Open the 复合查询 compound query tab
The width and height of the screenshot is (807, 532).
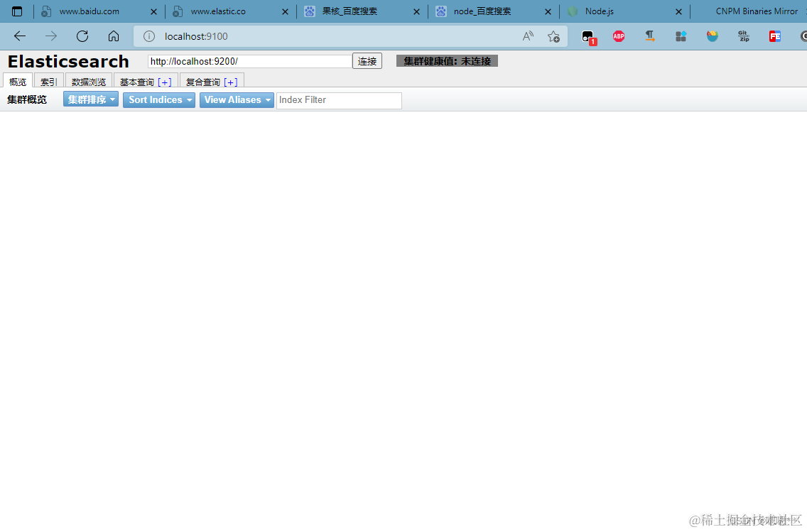pos(202,82)
